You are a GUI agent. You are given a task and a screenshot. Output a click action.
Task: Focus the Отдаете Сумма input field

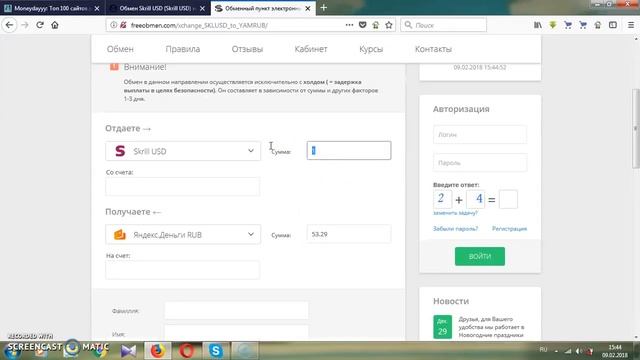click(x=349, y=151)
